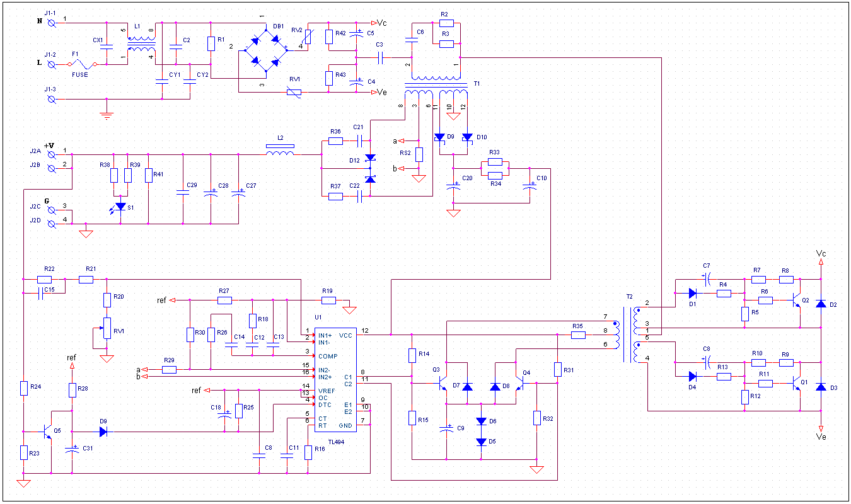
Task: Click resistor R35
Action: [578, 335]
